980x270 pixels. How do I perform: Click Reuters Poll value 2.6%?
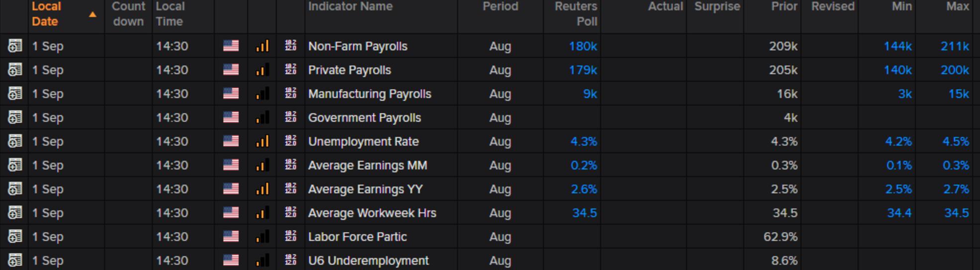(x=584, y=189)
